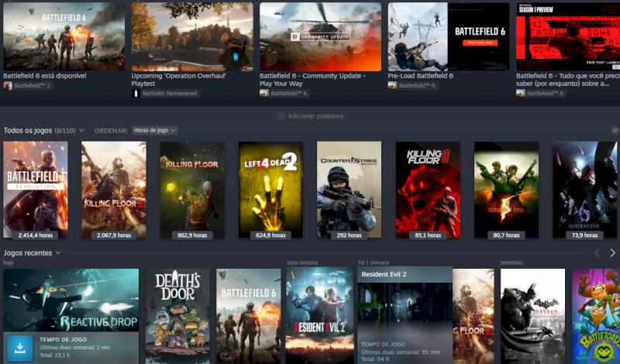Click Battlefield 6 icon under Pre-Load news
This screenshot has height=364, width=620.
[x=392, y=85]
